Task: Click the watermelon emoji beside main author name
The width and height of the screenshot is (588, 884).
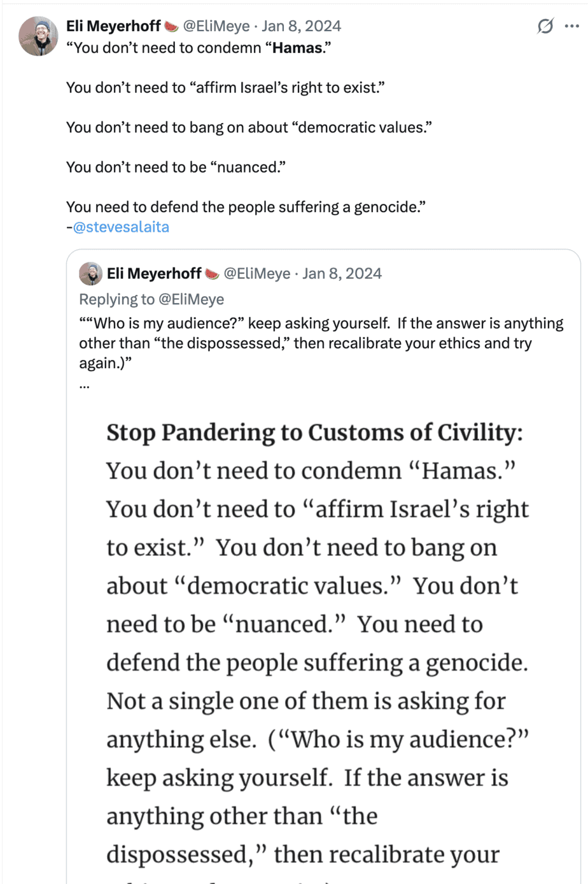Action: point(171,26)
